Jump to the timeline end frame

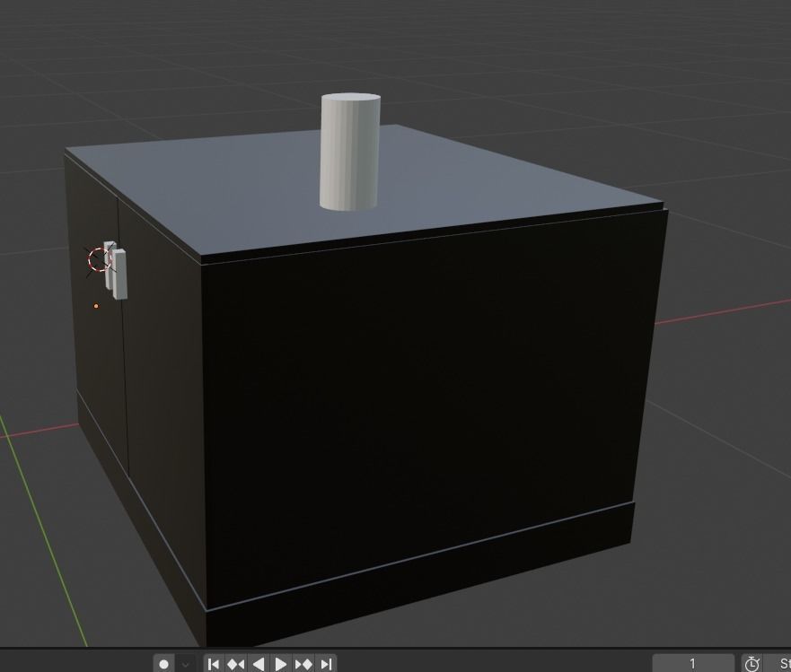click(x=326, y=664)
